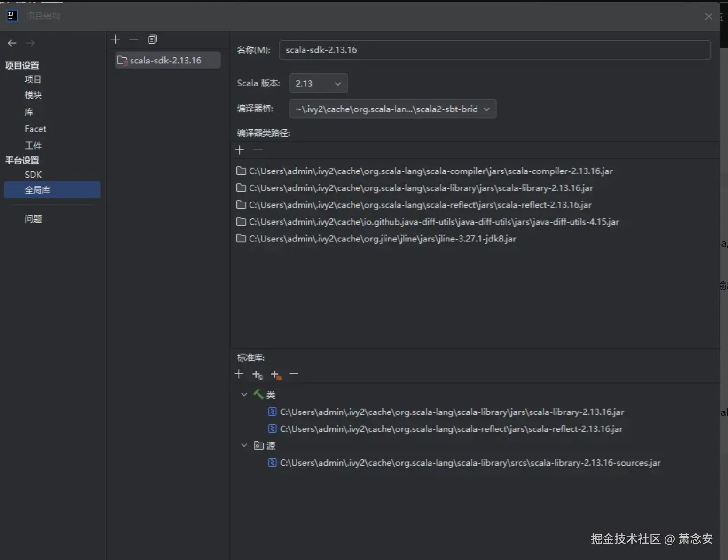Open the 编译器桥 path dropdown
The height and width of the screenshot is (560, 728).
click(392, 109)
